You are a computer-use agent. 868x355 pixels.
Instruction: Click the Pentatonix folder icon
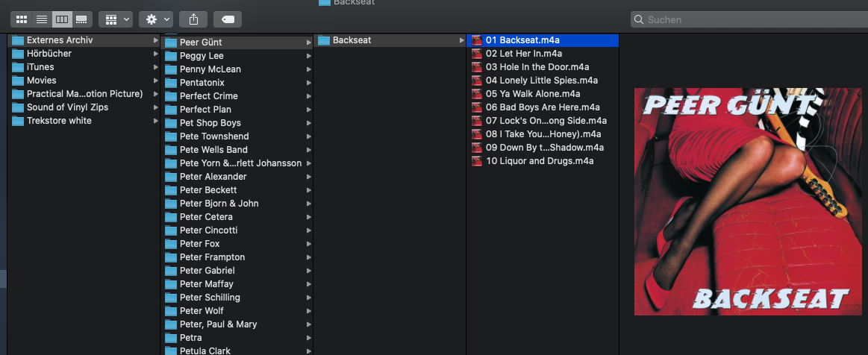tap(170, 82)
